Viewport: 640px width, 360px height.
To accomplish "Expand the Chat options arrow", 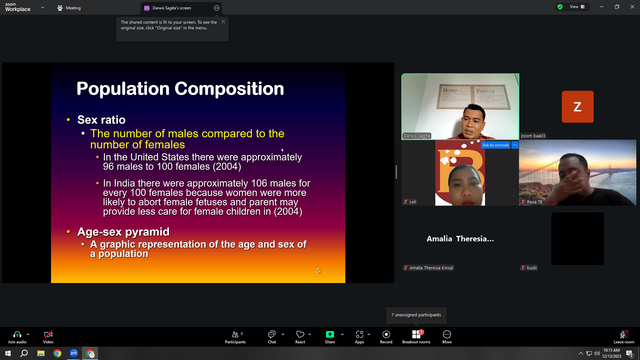I will [x=283, y=335].
